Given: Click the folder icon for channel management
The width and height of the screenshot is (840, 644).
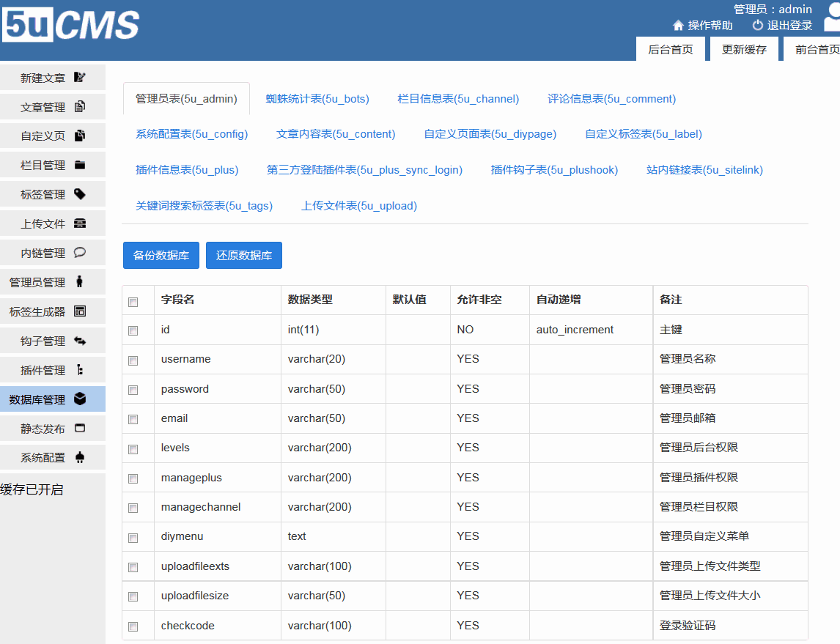Looking at the screenshot, I should [80, 166].
